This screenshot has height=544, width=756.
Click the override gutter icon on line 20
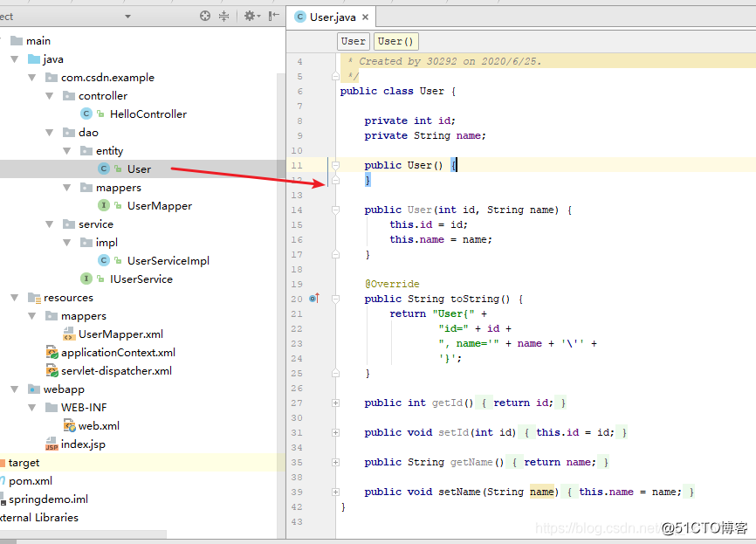[x=314, y=299]
